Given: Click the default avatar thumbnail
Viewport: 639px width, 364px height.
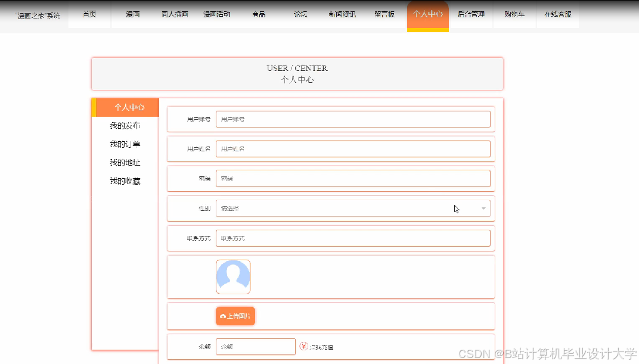Looking at the screenshot, I should click(x=233, y=277).
